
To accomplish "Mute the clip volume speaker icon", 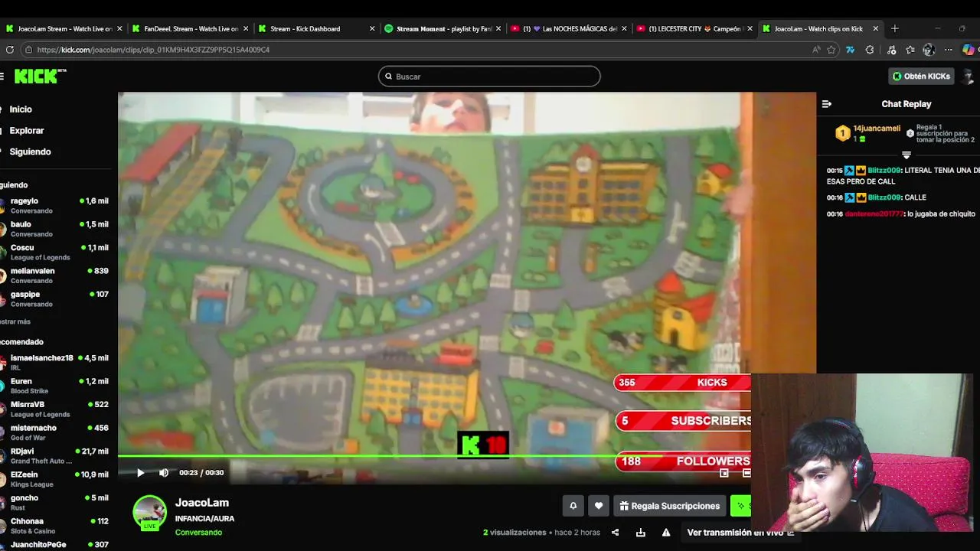I will [x=163, y=473].
